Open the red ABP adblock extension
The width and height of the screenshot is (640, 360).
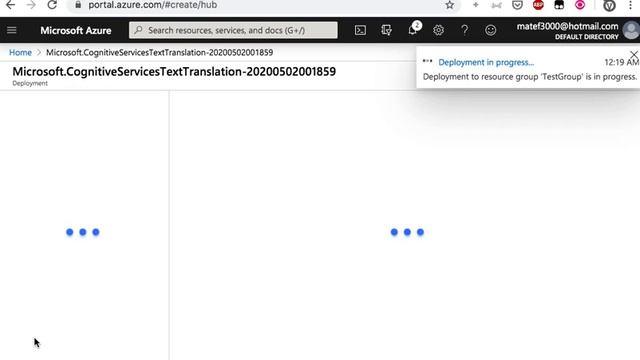pyautogui.click(x=538, y=5)
